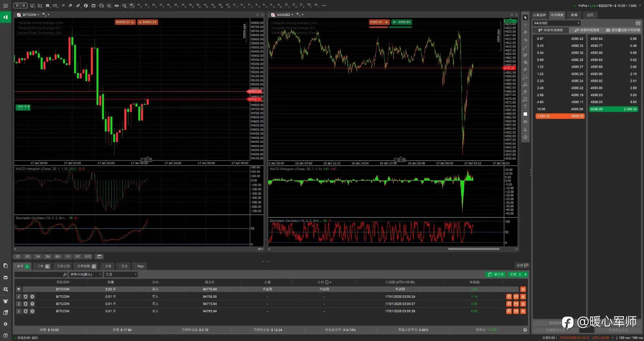This screenshot has height=341, width=644.
Task: Reverse the 94755.05 BITCOIN position
Action: (509, 297)
